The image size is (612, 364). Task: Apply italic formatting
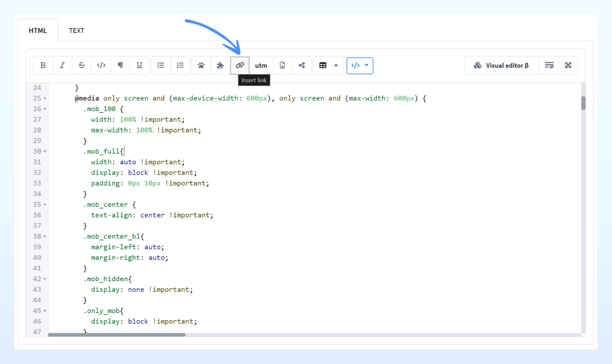(62, 66)
